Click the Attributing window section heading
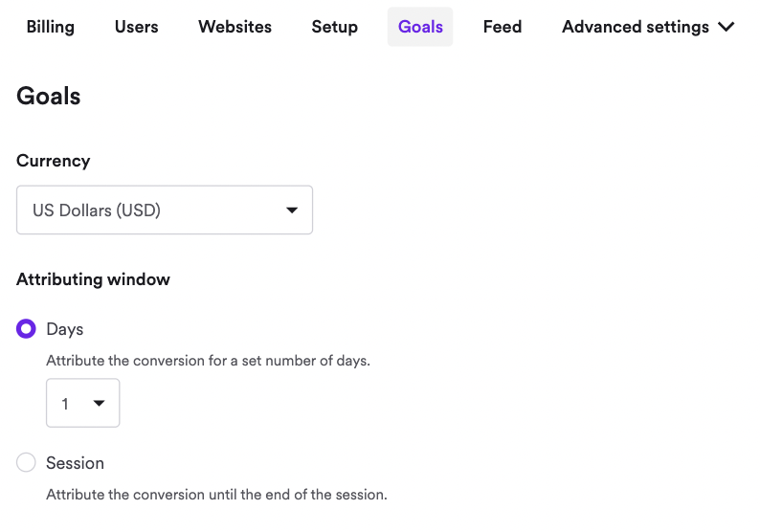Image resolution: width=760 pixels, height=532 pixels. tap(93, 279)
